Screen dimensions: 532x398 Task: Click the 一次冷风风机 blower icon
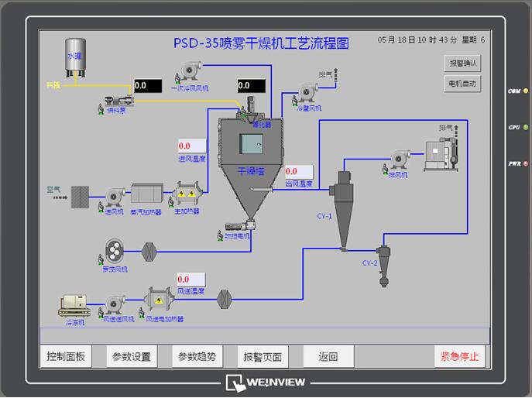click(x=188, y=75)
